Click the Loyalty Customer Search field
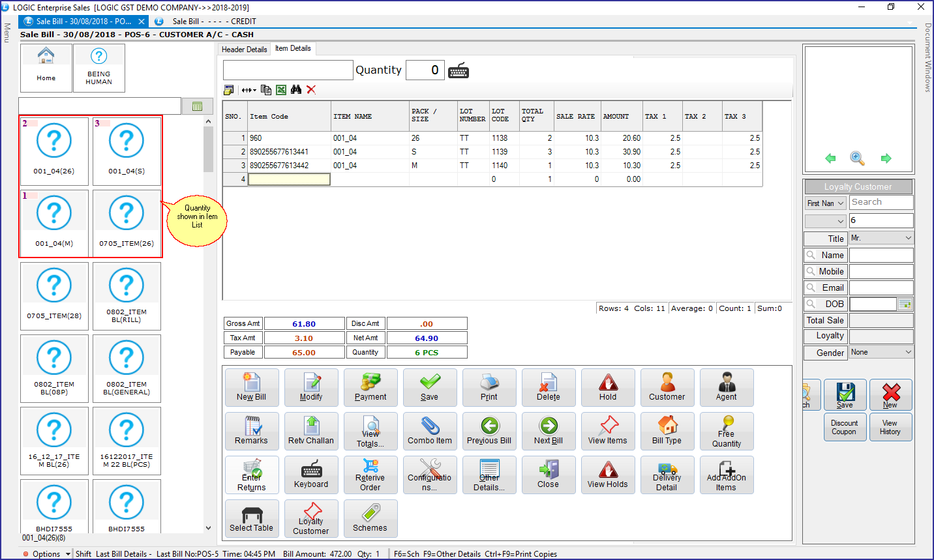The width and height of the screenshot is (934, 560). [x=881, y=203]
